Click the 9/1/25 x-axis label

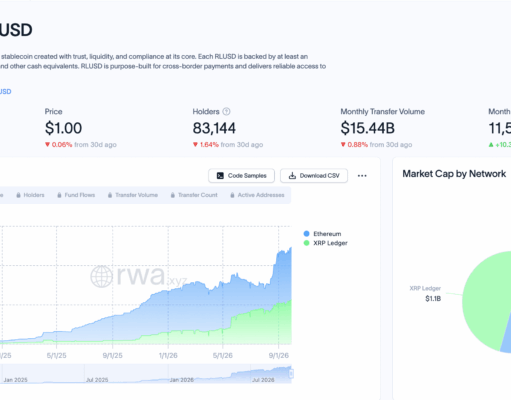tap(112, 356)
